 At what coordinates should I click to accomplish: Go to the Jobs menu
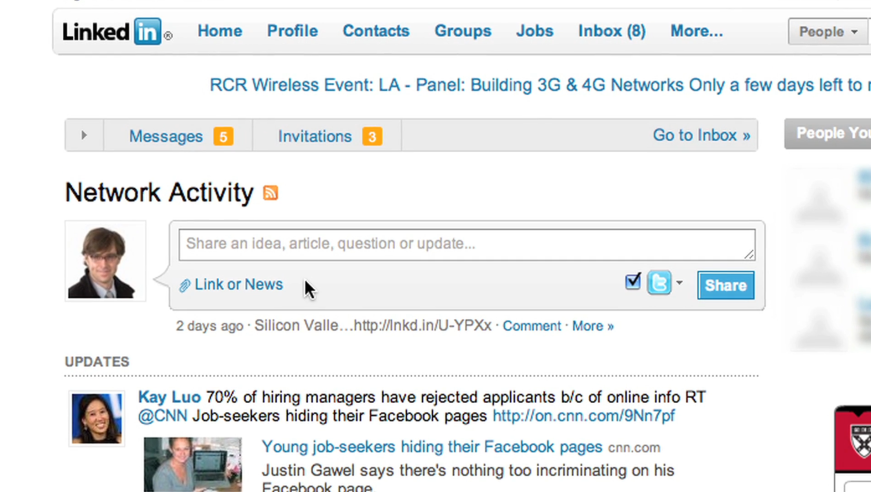click(534, 31)
